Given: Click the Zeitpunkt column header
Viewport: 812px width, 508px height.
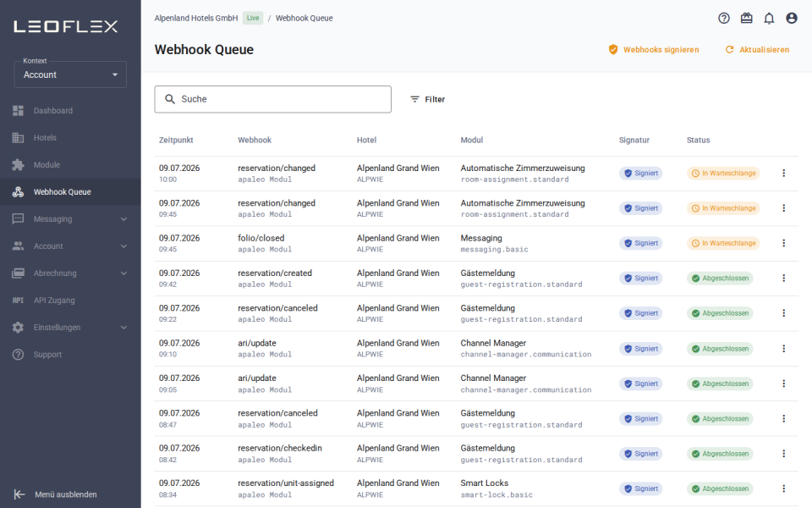Looking at the screenshot, I should 176,140.
